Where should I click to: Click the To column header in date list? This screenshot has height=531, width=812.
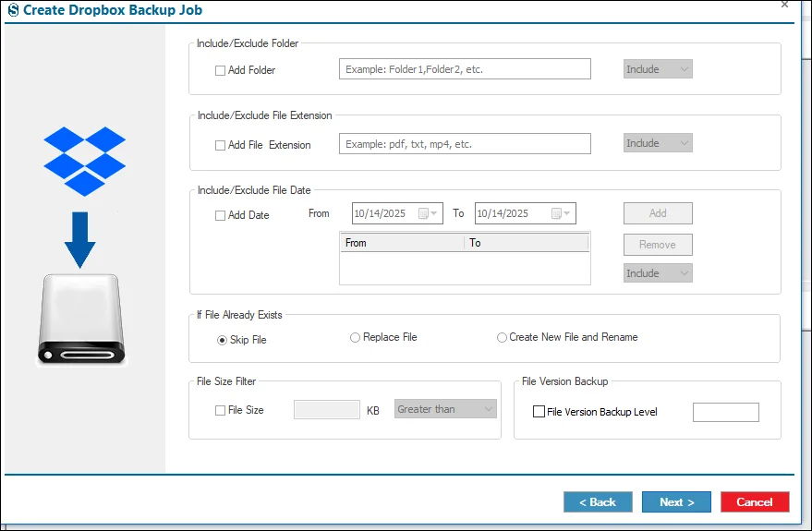tap(527, 243)
